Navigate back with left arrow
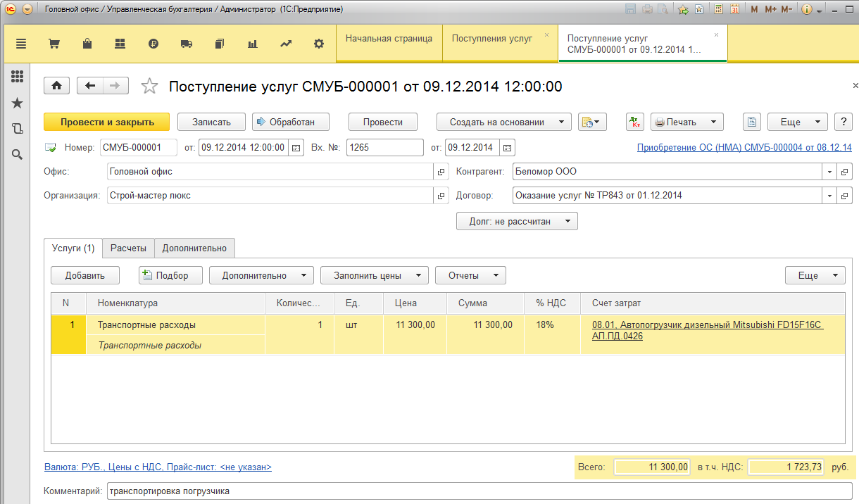This screenshot has height=504, width=859. tap(90, 86)
